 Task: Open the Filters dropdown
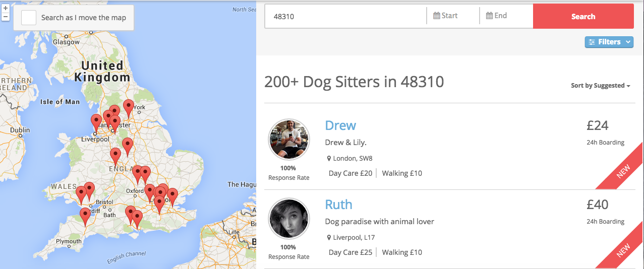[x=609, y=42]
